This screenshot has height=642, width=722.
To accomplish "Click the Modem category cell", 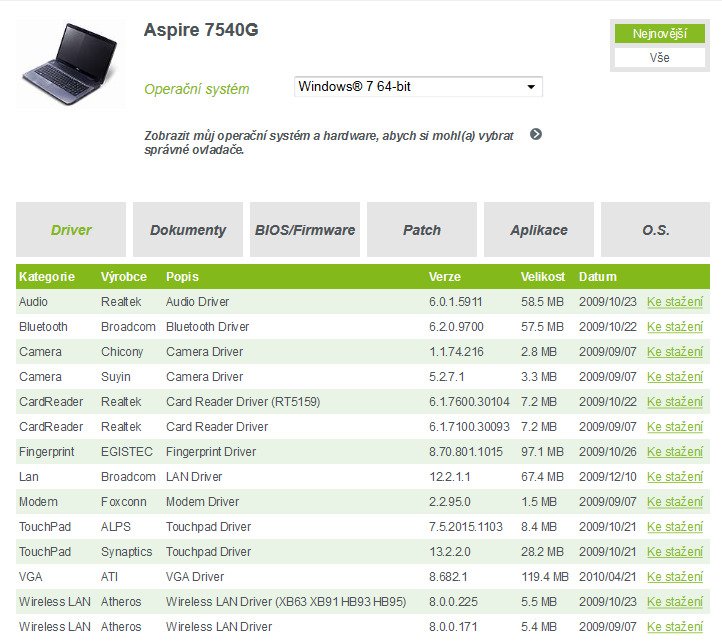I will pos(38,502).
